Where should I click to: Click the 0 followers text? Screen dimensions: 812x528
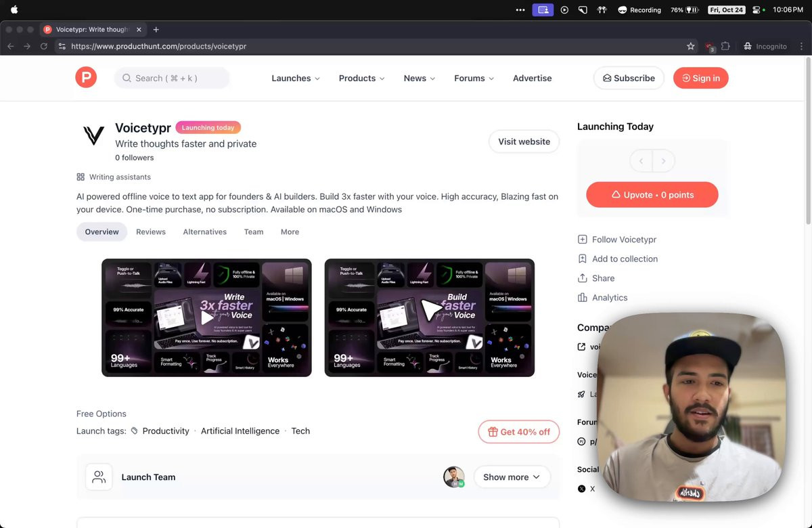point(134,158)
